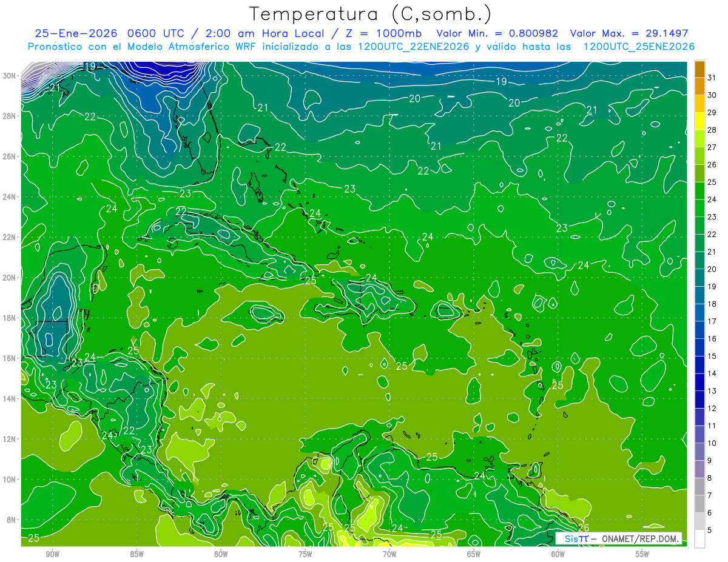This screenshot has height=562, width=728.
Task: Click the blue color scale swatch between 15 and 16
Action: (x=699, y=347)
